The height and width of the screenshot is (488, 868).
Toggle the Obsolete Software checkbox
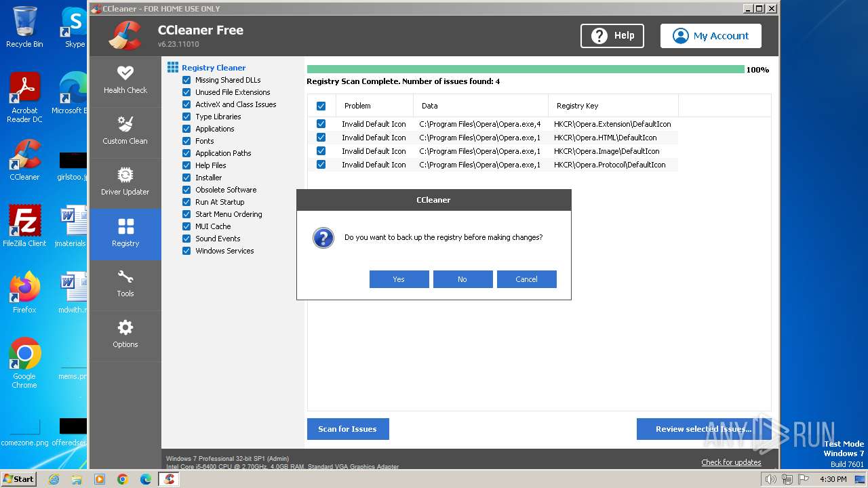[x=186, y=190]
